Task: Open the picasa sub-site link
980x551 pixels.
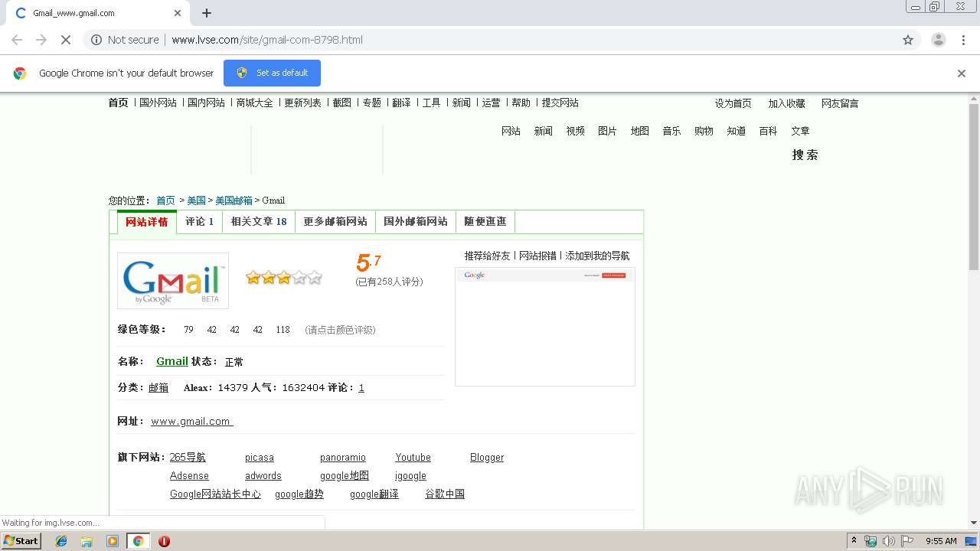Action: [x=260, y=457]
